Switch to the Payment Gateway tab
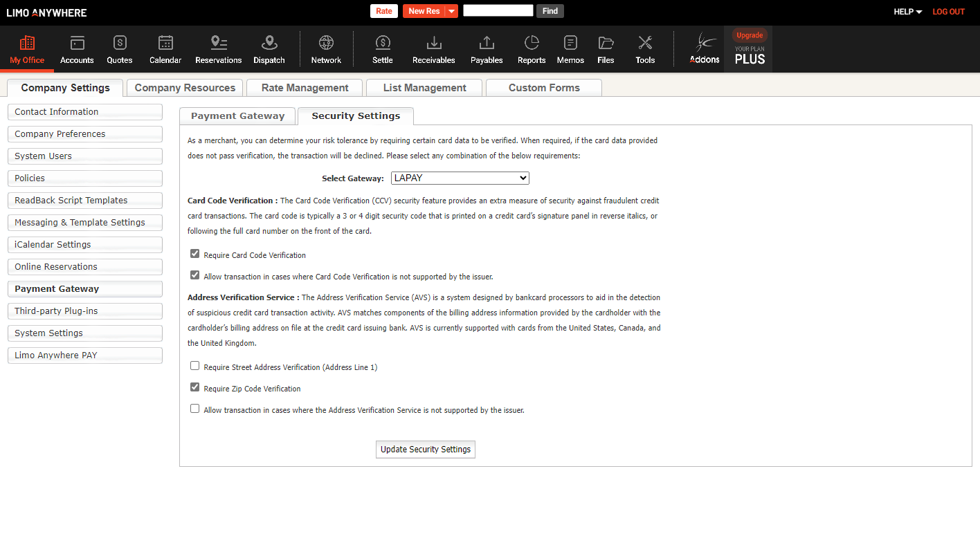Viewport: 980px width, 536px height. [237, 116]
